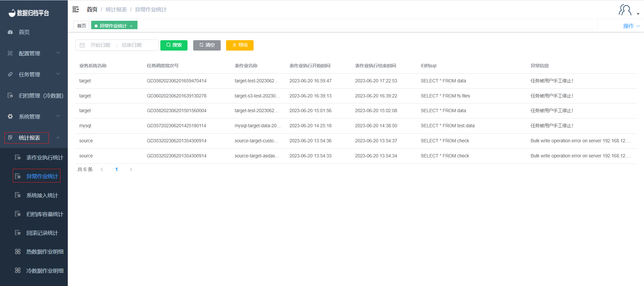The image size is (644, 286).
Task: Click the gray 清空 button
Action: coord(207,45)
